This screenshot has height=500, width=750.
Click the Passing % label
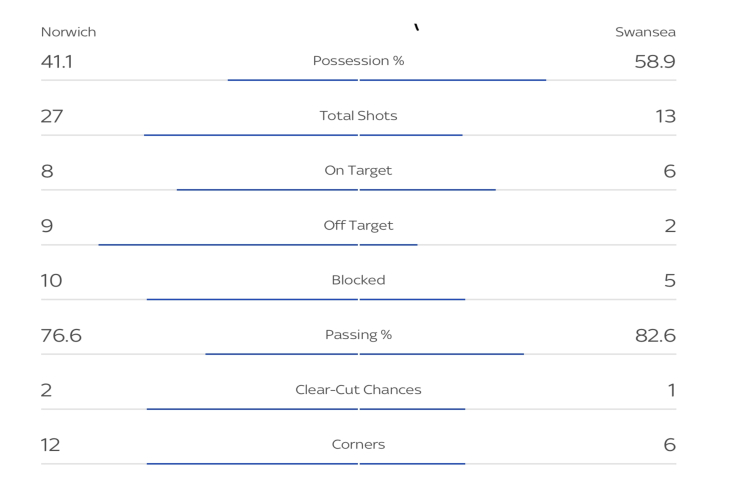click(x=358, y=335)
